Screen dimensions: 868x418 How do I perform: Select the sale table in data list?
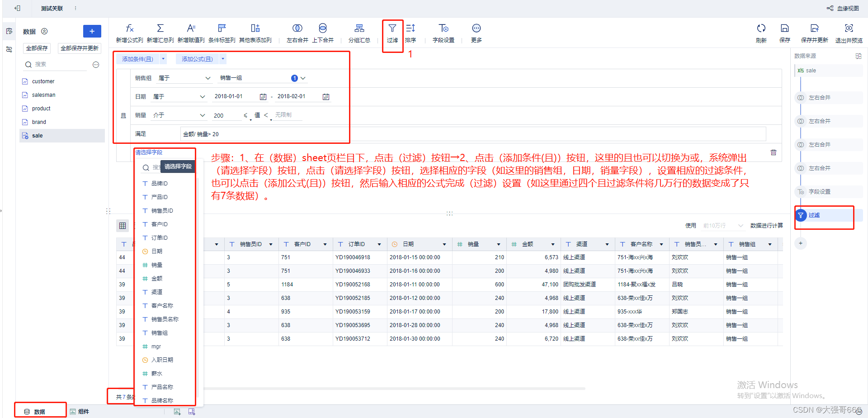62,136
